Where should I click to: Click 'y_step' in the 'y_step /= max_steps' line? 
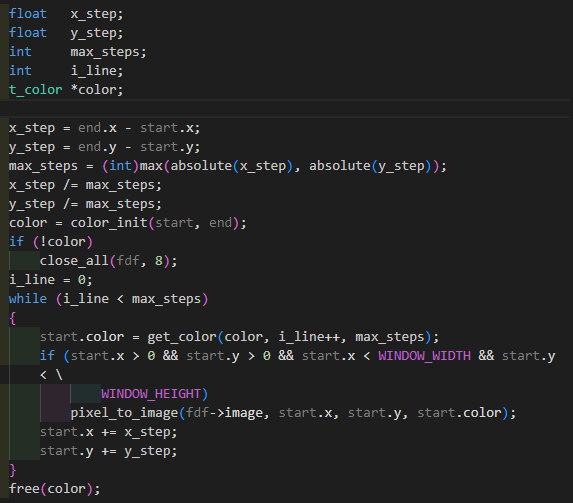point(32,204)
